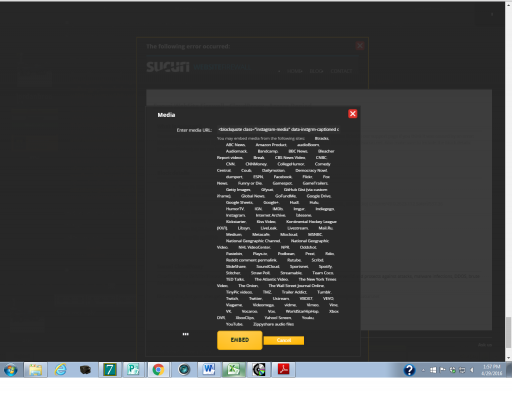This screenshot has height=410, width=512.
Task: Open Microsoft Word from the taskbar
Action: click(209, 370)
